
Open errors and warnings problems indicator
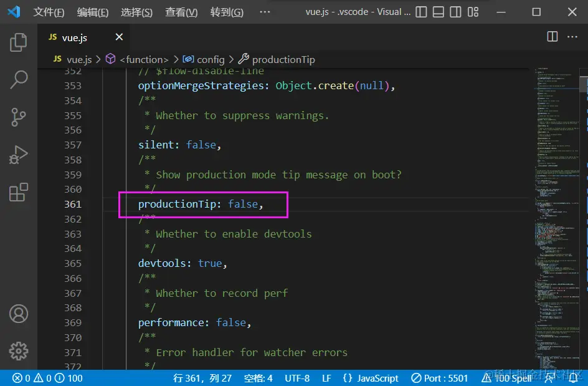tap(47, 378)
